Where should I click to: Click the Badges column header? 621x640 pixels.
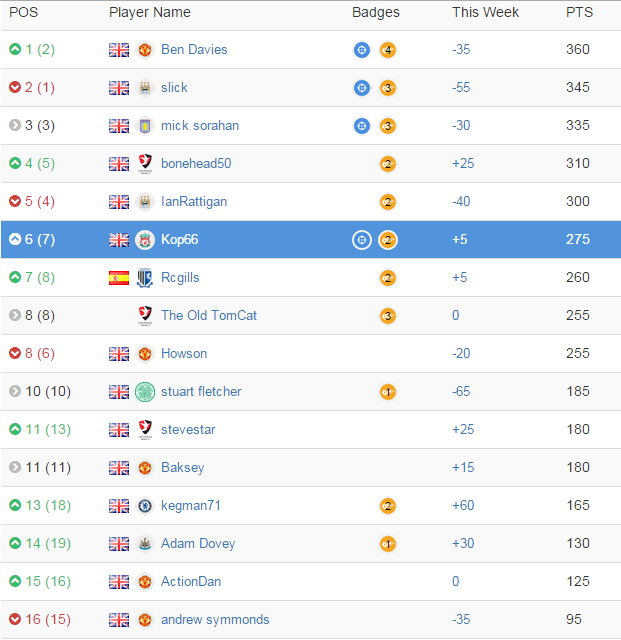(376, 12)
